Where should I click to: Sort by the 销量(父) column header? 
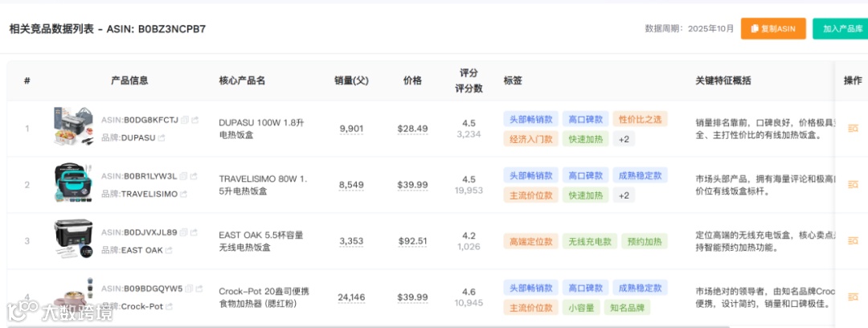click(x=351, y=80)
